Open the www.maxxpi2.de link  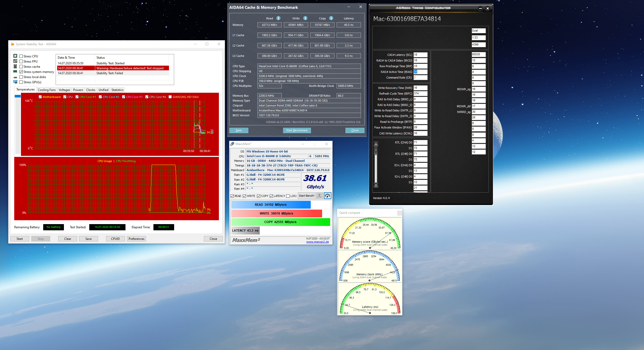point(317,242)
